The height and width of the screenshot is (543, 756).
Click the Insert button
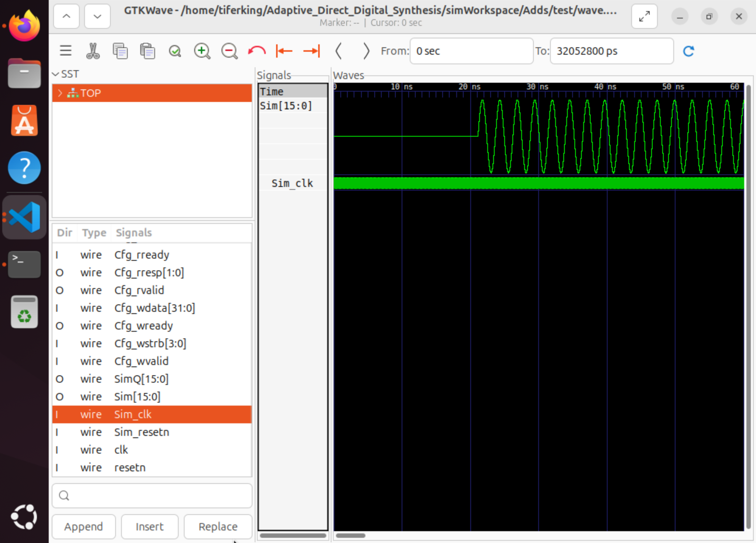[150, 526]
